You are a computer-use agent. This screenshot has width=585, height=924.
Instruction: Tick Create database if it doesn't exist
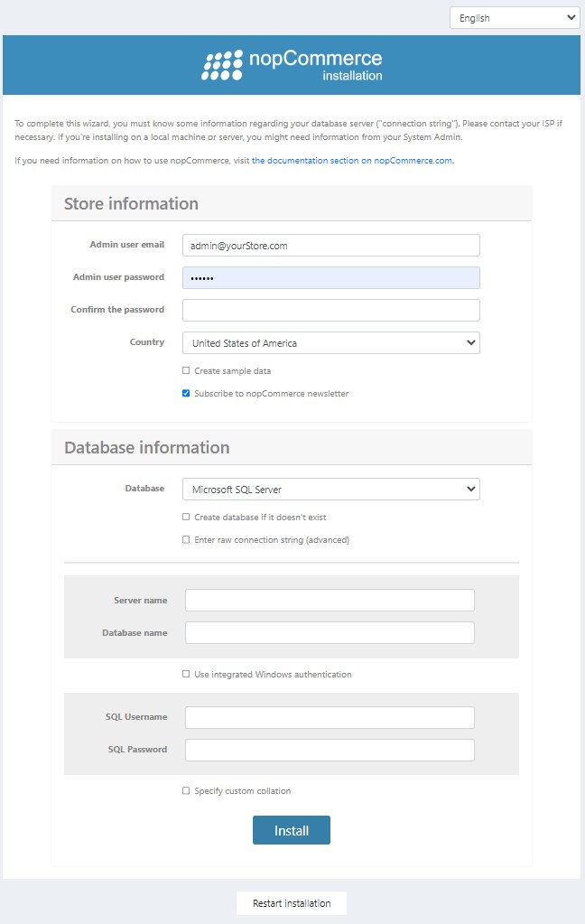click(x=186, y=518)
